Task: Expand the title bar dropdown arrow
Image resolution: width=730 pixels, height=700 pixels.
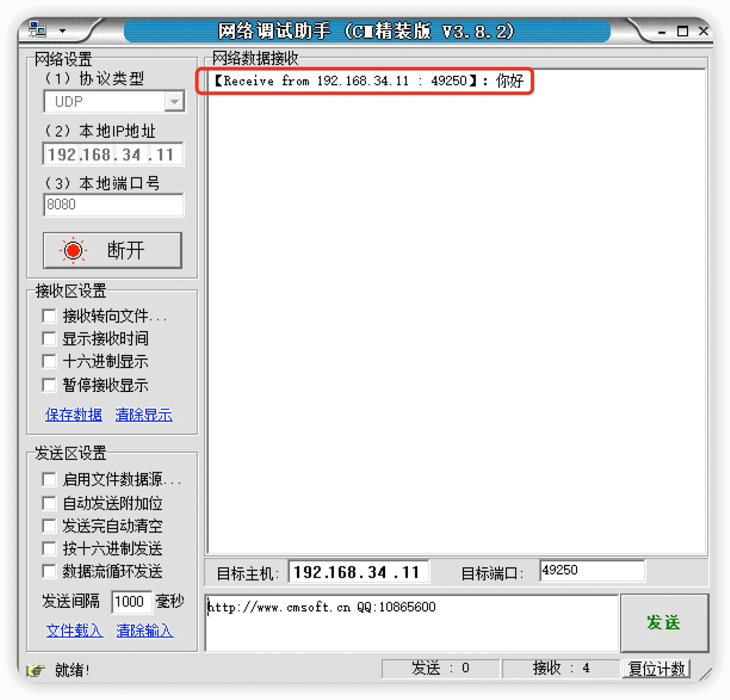Action: [63, 31]
